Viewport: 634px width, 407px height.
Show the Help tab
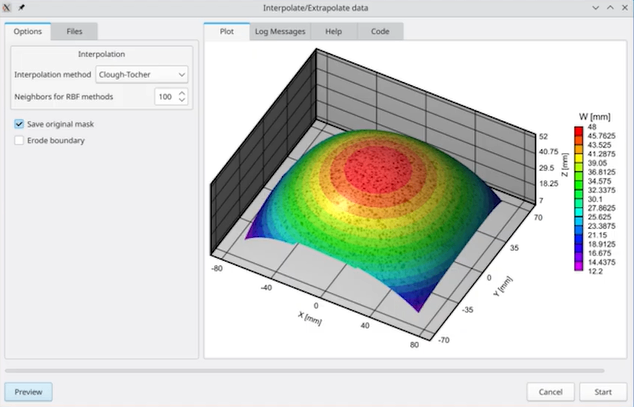click(334, 32)
